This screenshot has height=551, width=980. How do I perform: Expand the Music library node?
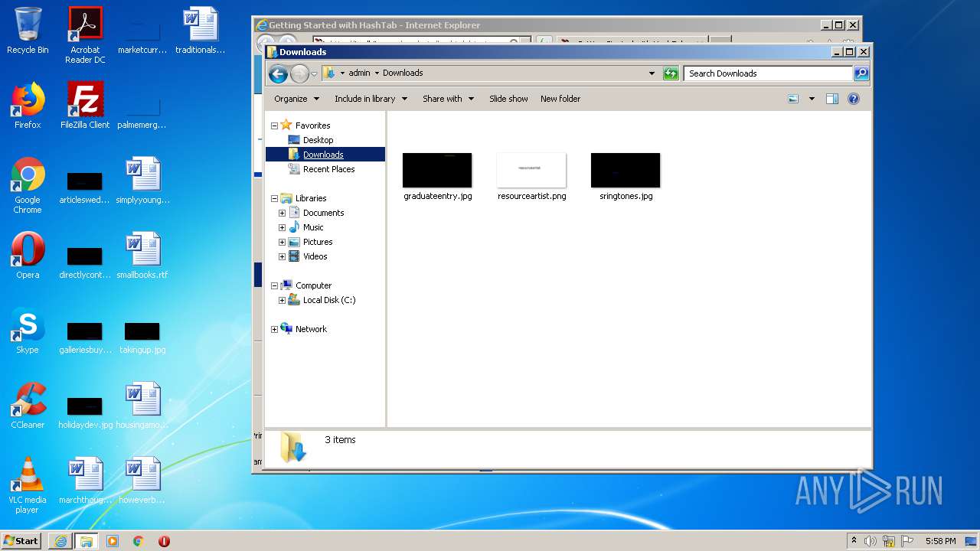pos(282,227)
